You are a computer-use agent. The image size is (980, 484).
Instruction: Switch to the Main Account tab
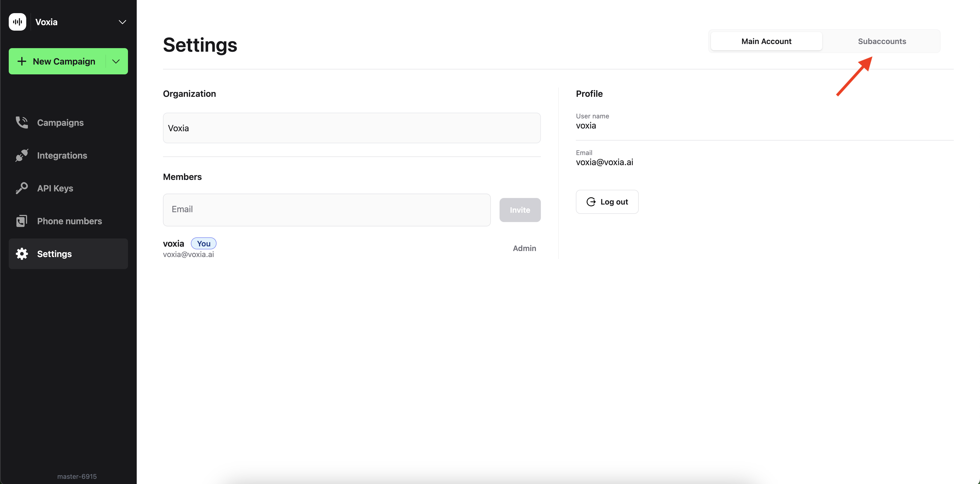tap(766, 41)
